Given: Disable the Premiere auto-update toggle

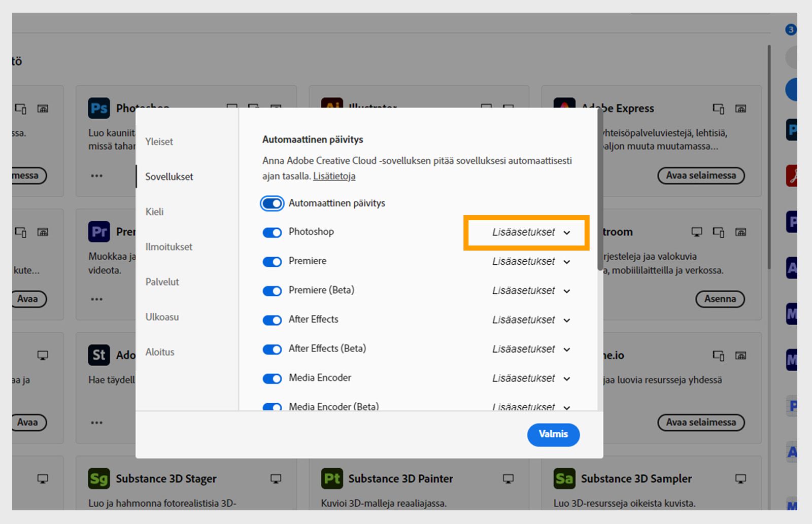Looking at the screenshot, I should (272, 262).
